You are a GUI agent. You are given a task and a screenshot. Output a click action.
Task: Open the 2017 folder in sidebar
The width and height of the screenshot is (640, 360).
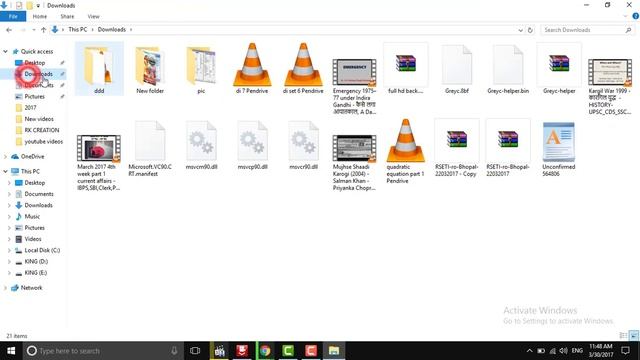tap(30, 108)
